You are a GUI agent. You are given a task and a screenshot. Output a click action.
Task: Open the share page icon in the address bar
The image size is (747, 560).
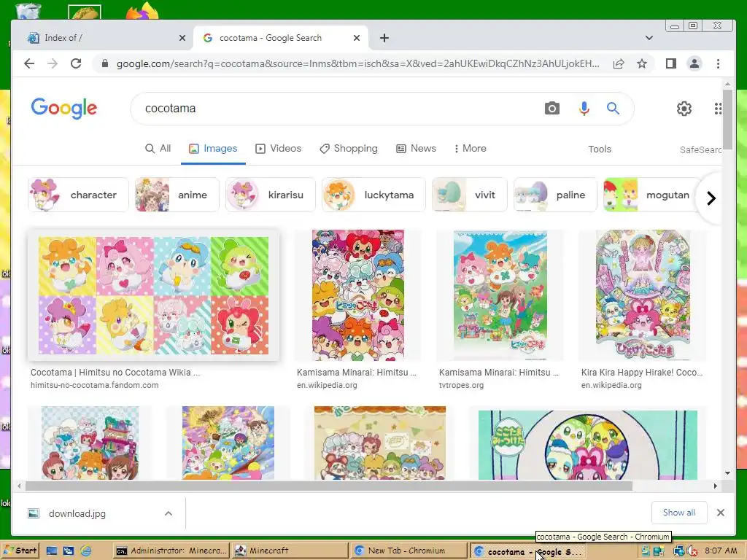point(619,63)
